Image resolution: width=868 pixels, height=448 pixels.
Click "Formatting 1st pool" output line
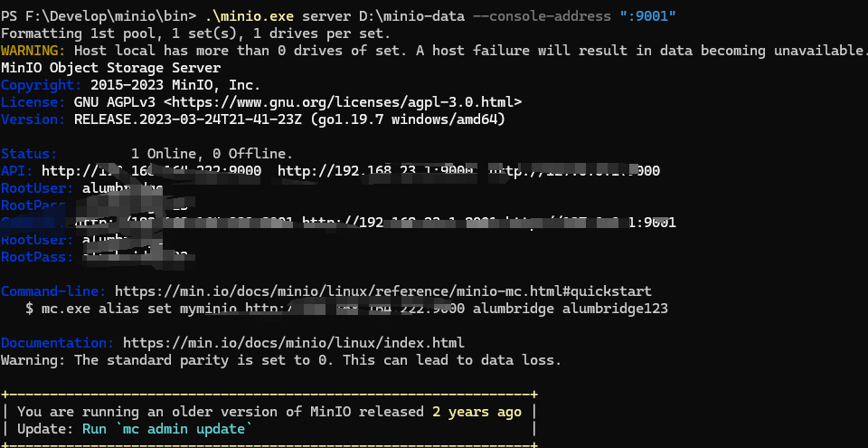tap(196, 33)
